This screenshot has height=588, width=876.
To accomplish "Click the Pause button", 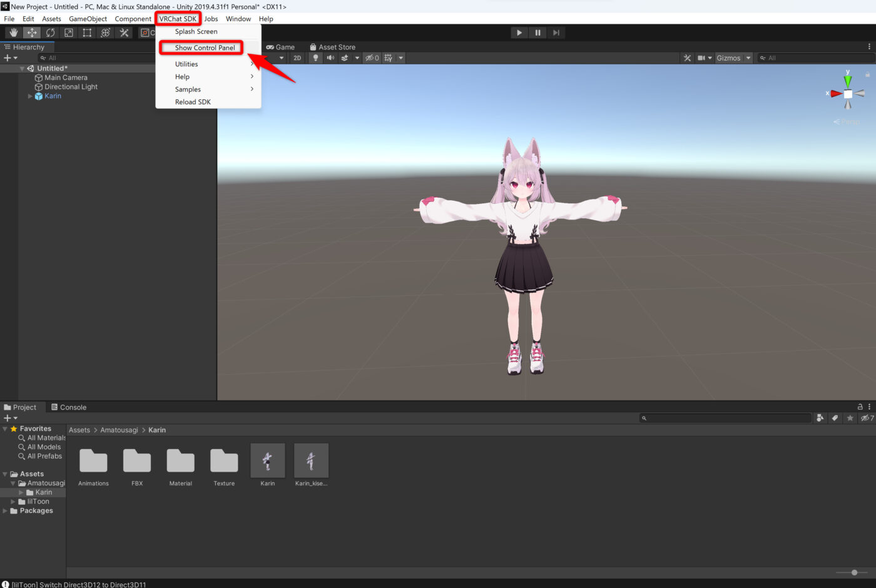I will pyautogui.click(x=537, y=33).
